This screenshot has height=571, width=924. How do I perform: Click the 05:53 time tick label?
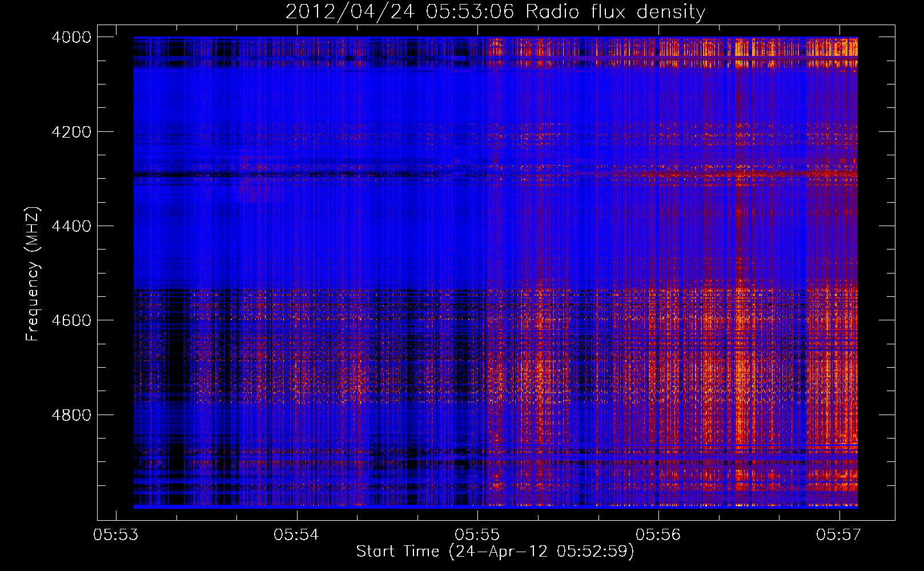tap(116, 534)
